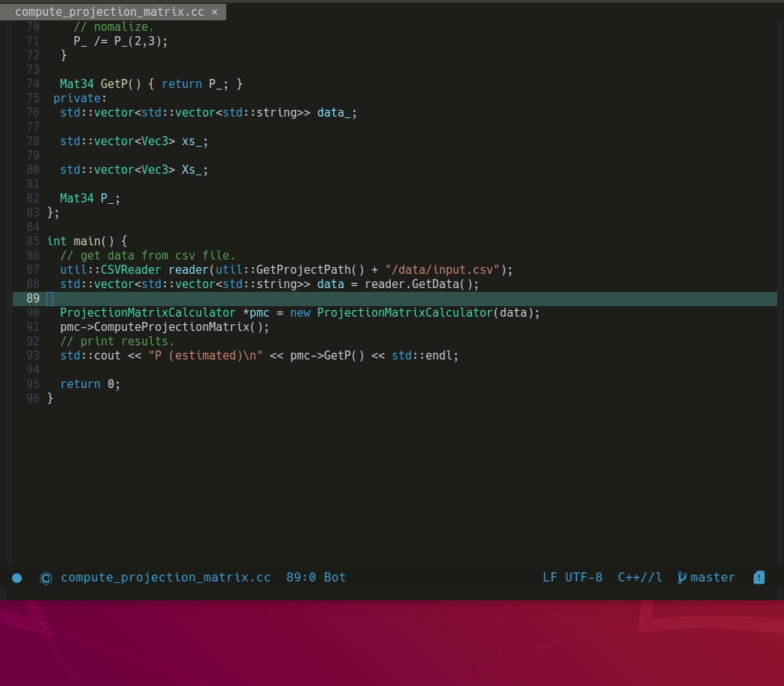
Task: Click the 'return 0;' statement
Action: pos(90,384)
